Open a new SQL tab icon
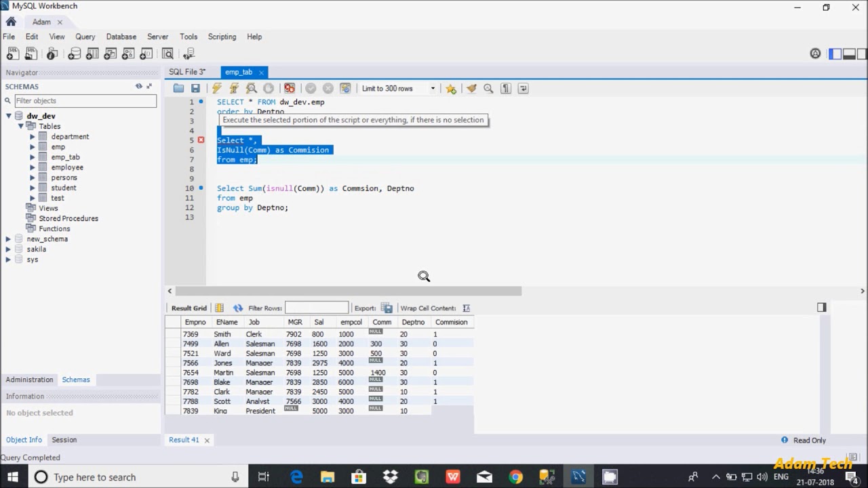 pos(12,54)
